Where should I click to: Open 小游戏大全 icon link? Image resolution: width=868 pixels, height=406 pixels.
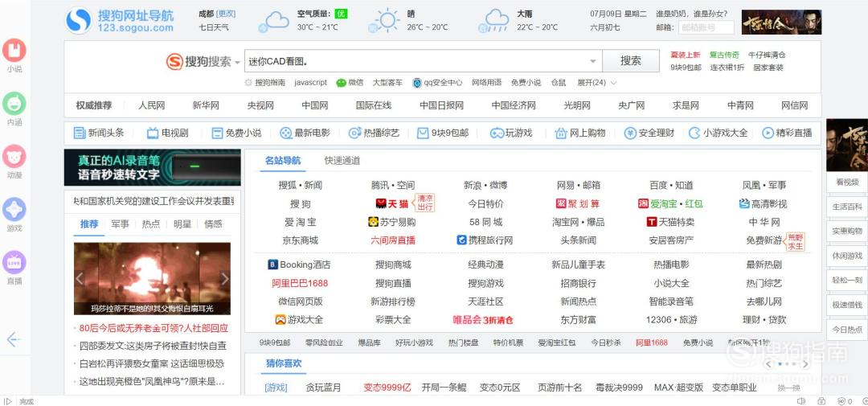719,133
